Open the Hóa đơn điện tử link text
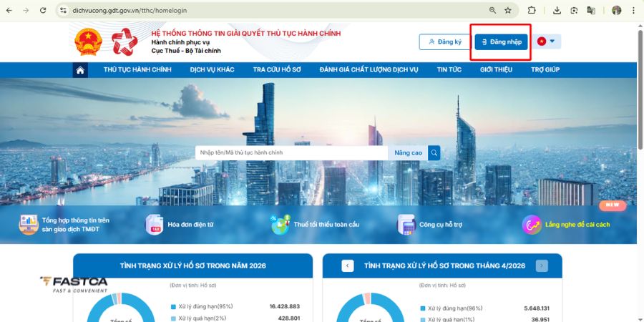 [x=190, y=225]
